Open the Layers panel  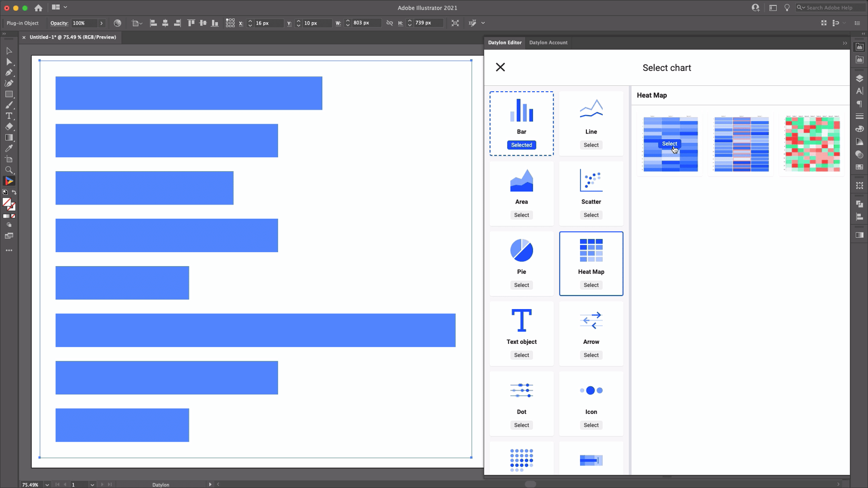point(859,77)
